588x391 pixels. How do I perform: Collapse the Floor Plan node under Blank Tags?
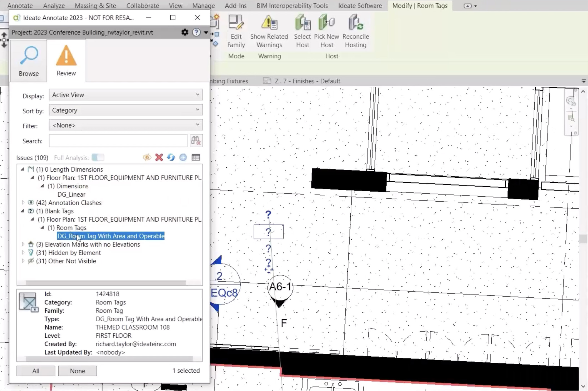[32, 219]
